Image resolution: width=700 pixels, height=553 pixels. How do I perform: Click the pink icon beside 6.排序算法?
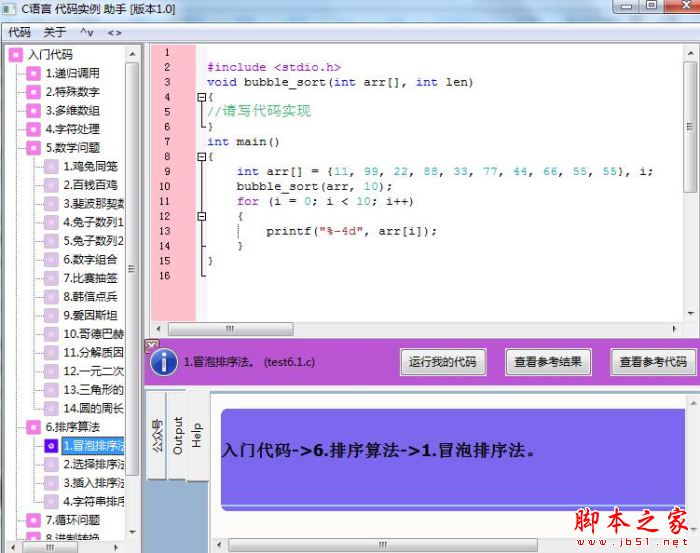33,427
